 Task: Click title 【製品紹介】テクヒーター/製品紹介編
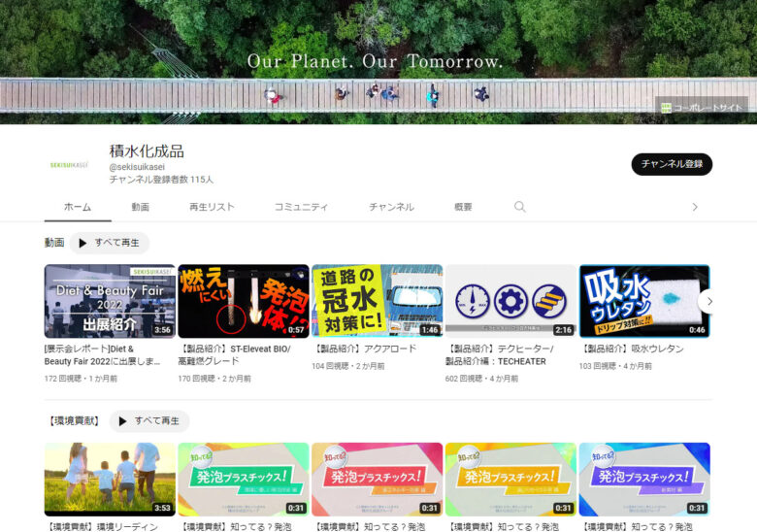click(499, 354)
